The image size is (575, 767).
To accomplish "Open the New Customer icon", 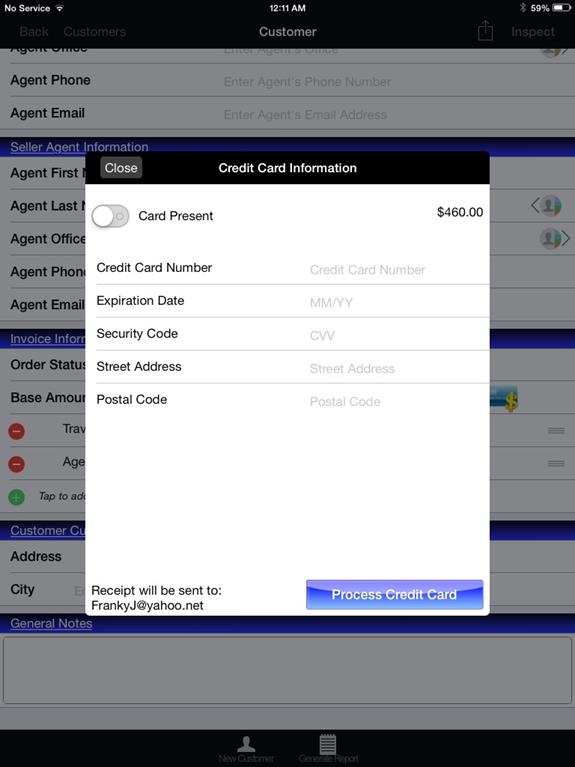I will point(246,750).
